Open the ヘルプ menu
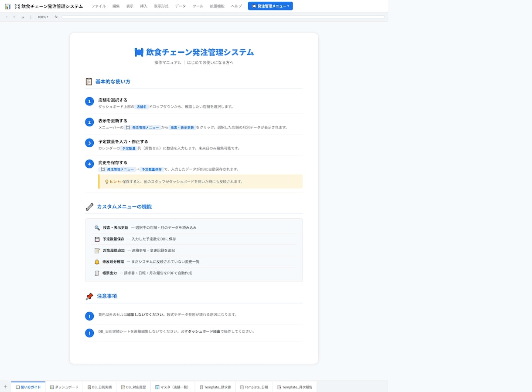This screenshot has width=532, height=392. tap(236, 6)
